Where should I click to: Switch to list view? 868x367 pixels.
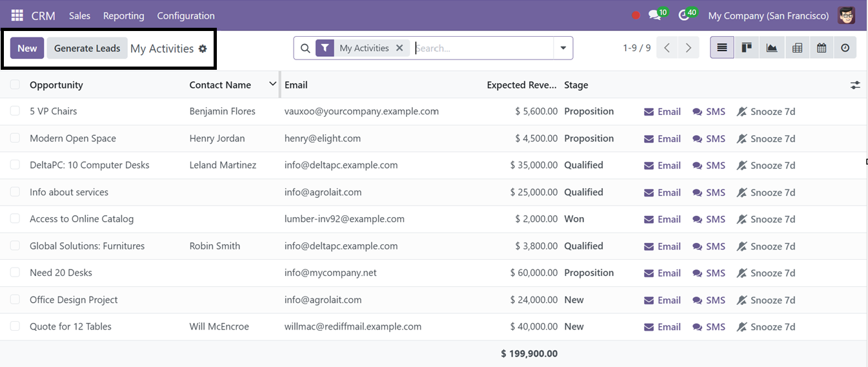[722, 48]
